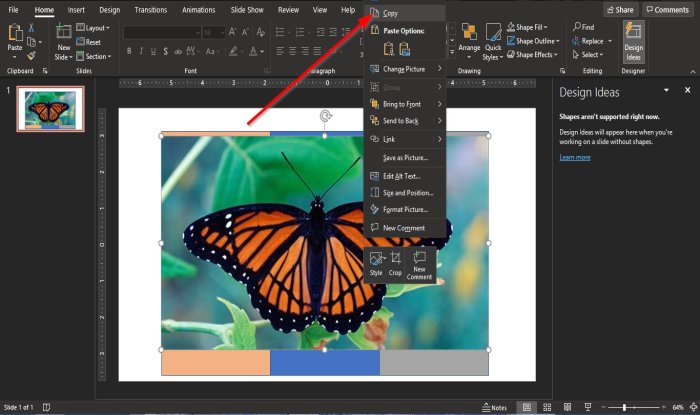Choose Copy from the context menu
The height and width of the screenshot is (415, 700).
(x=390, y=14)
